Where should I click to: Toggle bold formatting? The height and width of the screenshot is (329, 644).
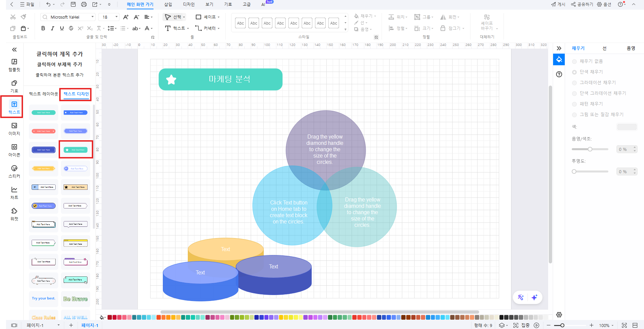point(43,28)
